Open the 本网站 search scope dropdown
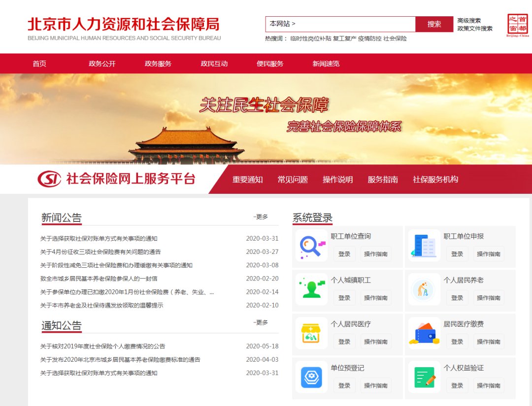The image size is (532, 406). pyautogui.click(x=282, y=24)
